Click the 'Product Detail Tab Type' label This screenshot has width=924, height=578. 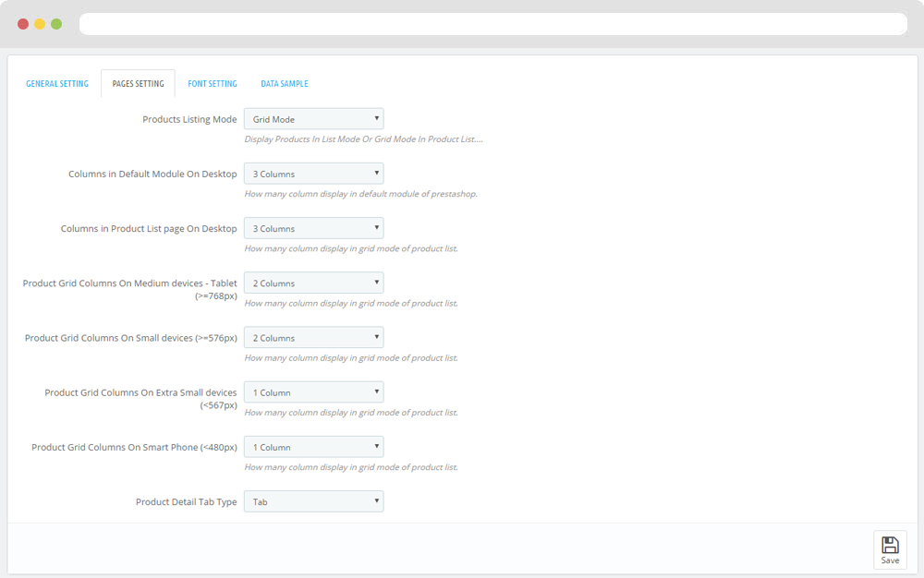click(186, 502)
